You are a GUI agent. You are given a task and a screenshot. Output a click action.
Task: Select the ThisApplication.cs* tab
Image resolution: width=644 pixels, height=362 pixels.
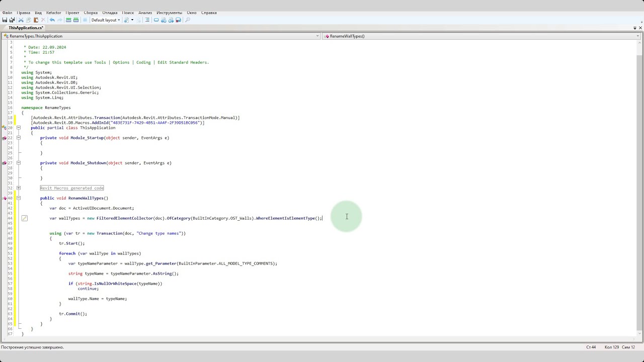coord(26,28)
